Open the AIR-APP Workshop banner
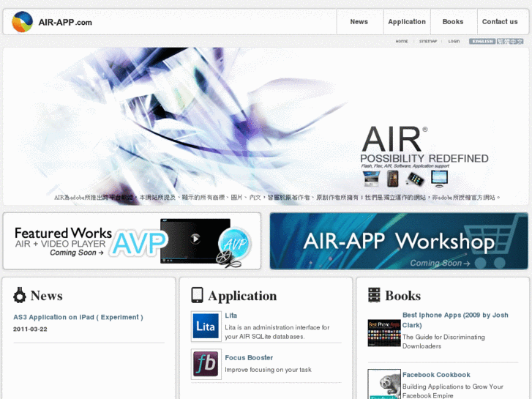The height and width of the screenshot is (399, 532). point(399,241)
